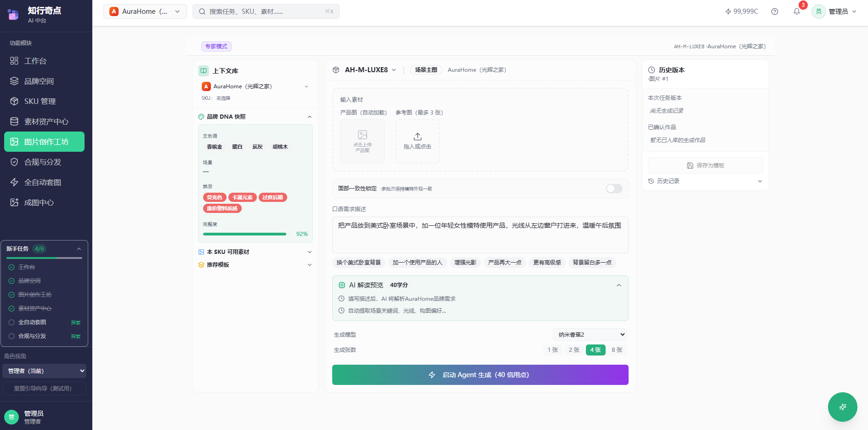The width and height of the screenshot is (868, 430).
Task: Check the 合规与分发 onboarding task circle
Action: (x=11, y=336)
